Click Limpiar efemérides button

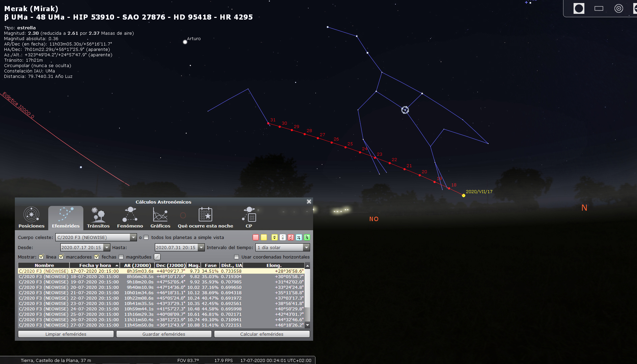tap(66, 334)
